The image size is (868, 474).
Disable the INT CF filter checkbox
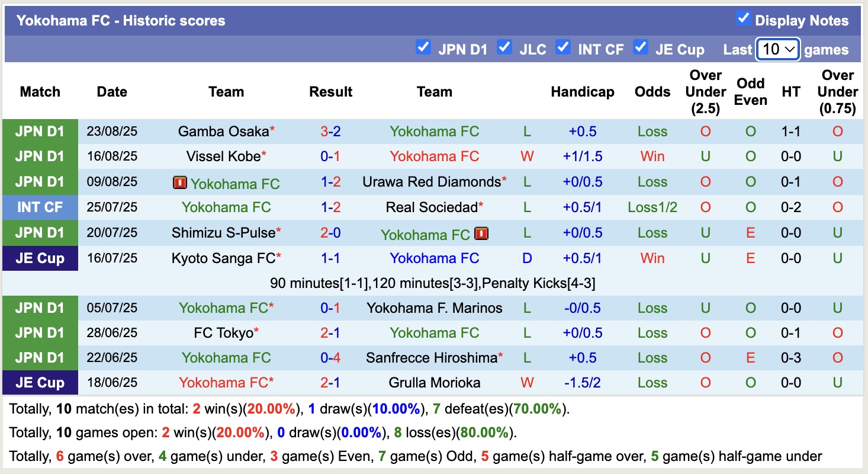pos(562,46)
